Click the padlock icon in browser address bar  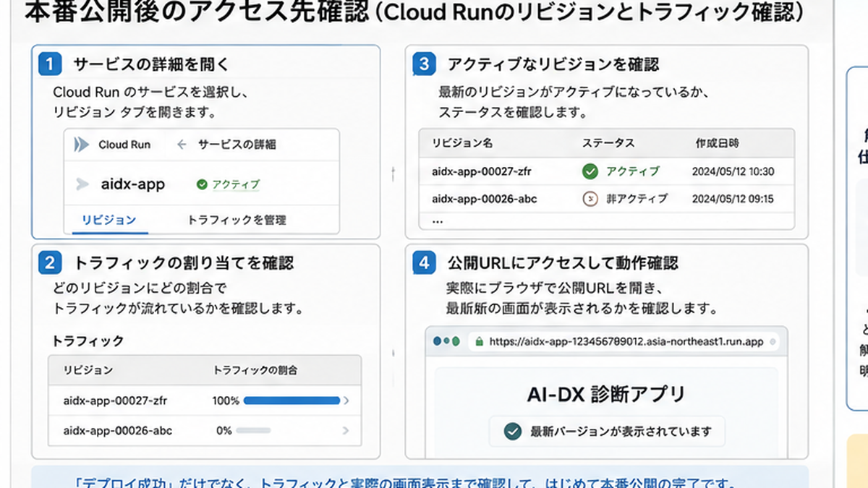477,341
